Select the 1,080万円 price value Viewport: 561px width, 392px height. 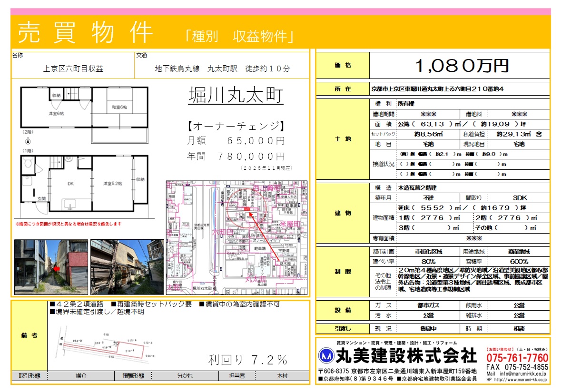click(x=462, y=66)
